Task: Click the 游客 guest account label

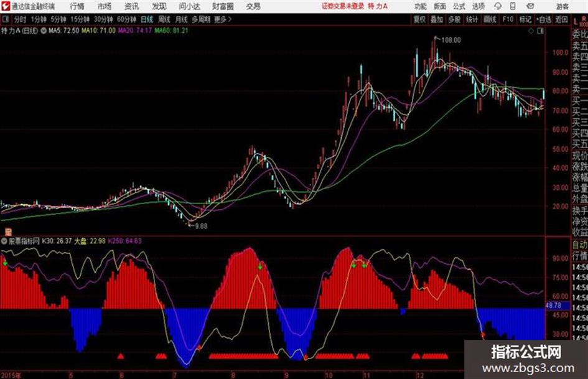Action: pos(562,6)
